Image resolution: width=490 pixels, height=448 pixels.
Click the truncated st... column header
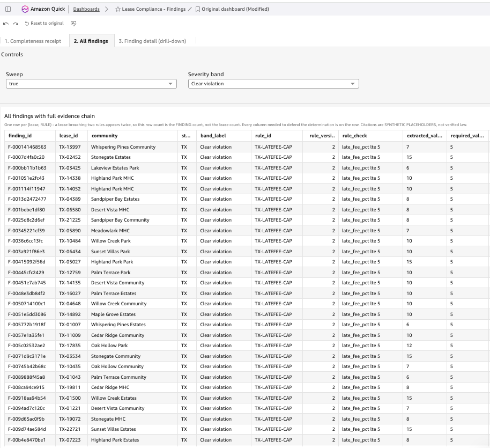pyautogui.click(x=186, y=136)
